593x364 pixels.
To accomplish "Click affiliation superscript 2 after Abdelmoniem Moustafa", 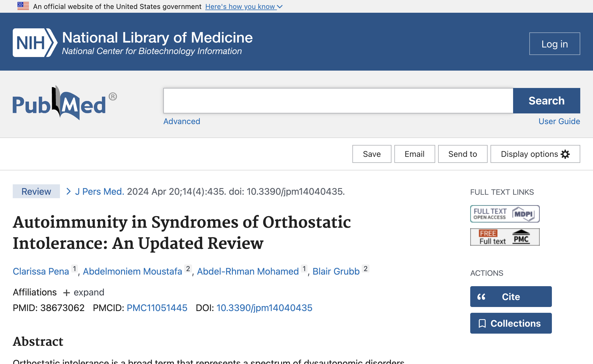I will tap(188, 269).
